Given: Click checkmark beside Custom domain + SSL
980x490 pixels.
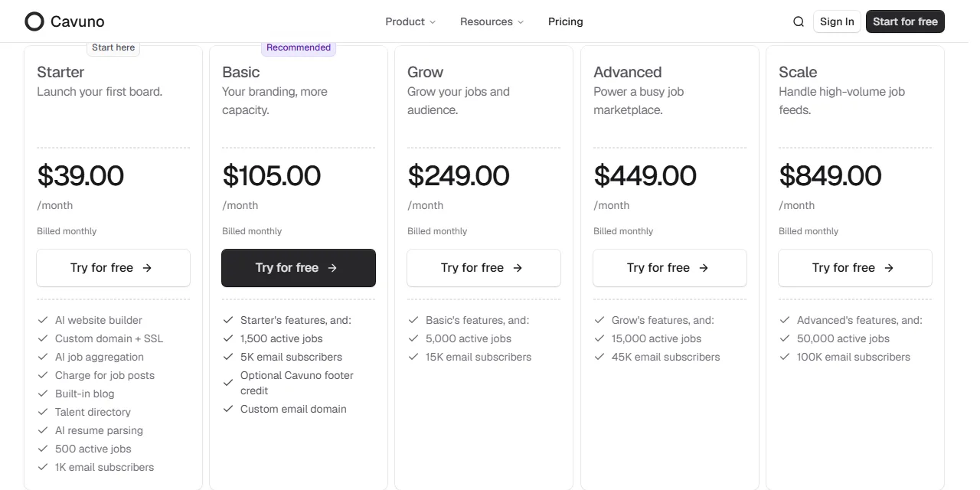Looking at the screenshot, I should click(x=43, y=338).
